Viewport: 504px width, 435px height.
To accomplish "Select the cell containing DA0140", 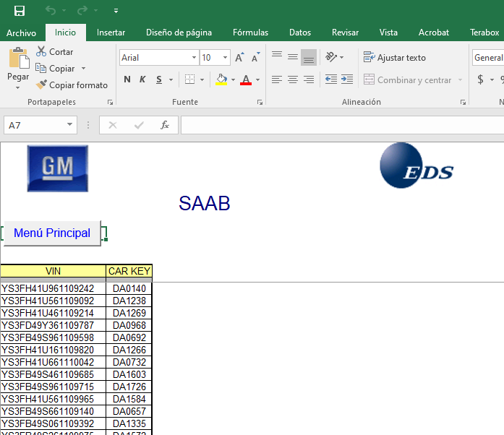I will [x=129, y=288].
